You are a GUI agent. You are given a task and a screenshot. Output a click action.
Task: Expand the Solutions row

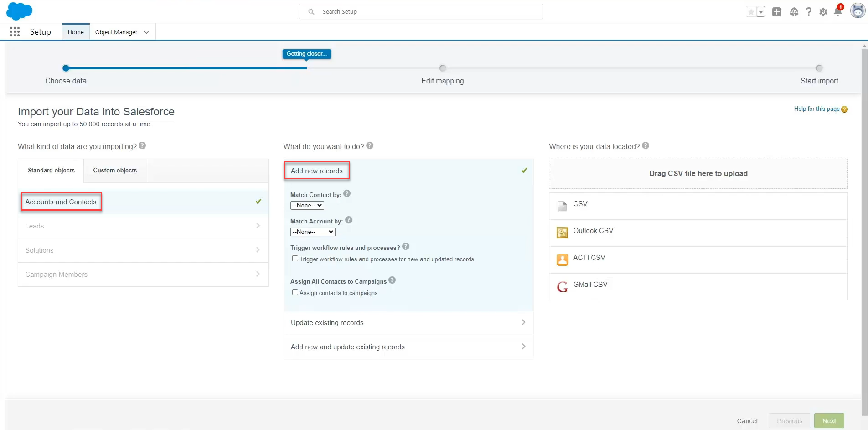(x=143, y=250)
